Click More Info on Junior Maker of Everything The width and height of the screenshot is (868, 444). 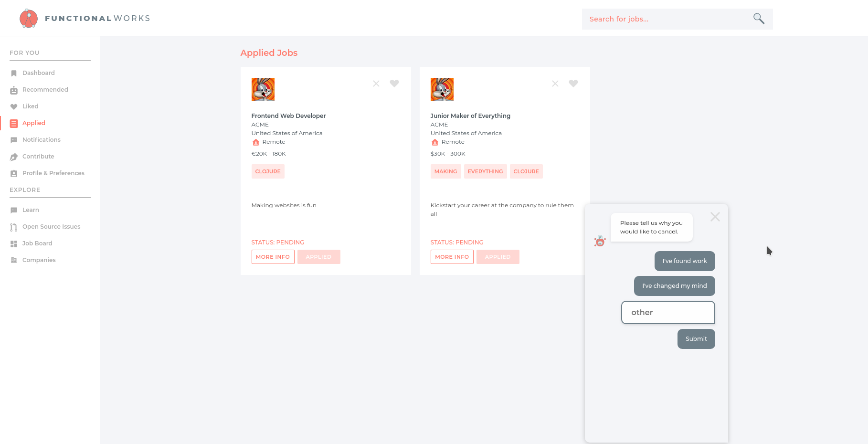[x=452, y=257]
